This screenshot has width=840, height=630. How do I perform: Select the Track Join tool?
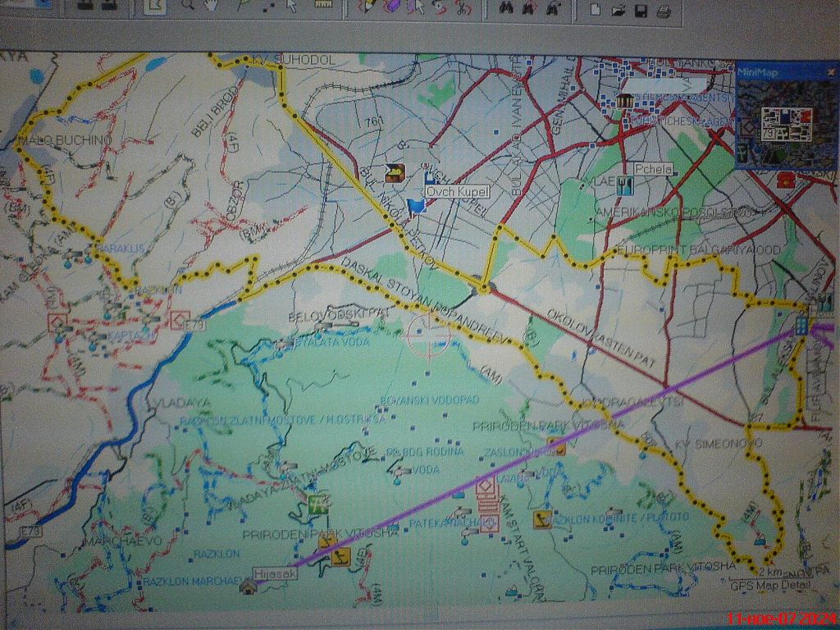[x=440, y=7]
